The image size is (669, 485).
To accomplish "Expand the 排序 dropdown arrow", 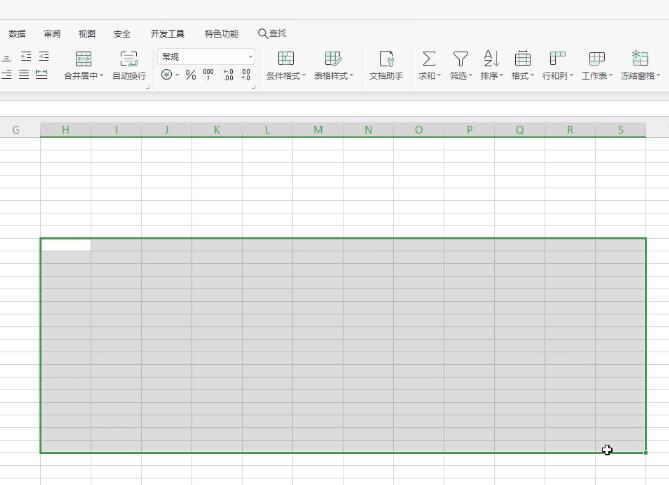I will 502,76.
